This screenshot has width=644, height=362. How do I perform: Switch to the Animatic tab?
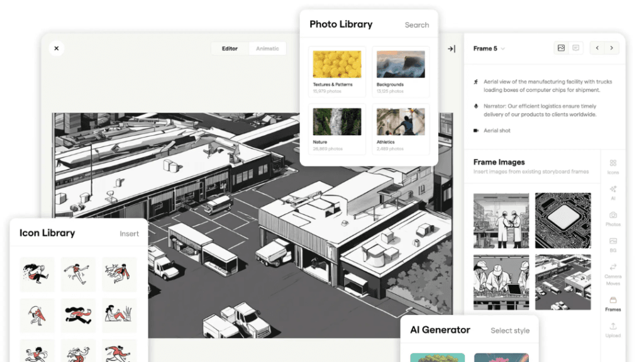point(267,48)
